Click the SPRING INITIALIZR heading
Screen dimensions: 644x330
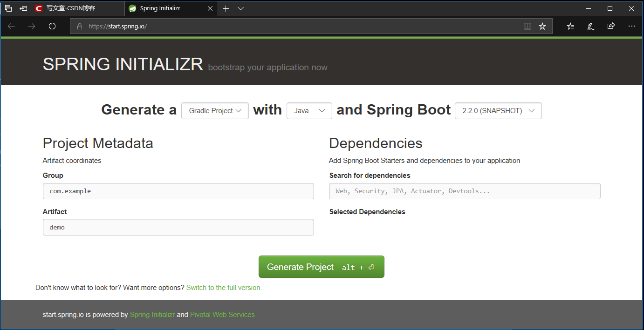click(x=123, y=64)
